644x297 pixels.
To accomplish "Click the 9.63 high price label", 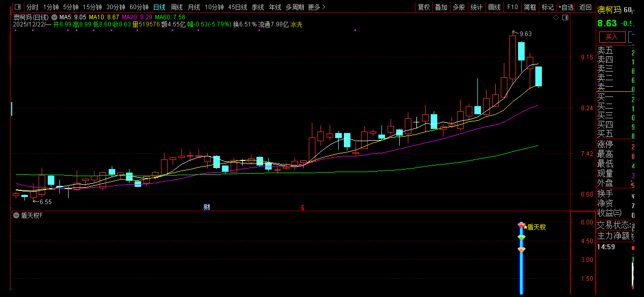I will (525, 34).
